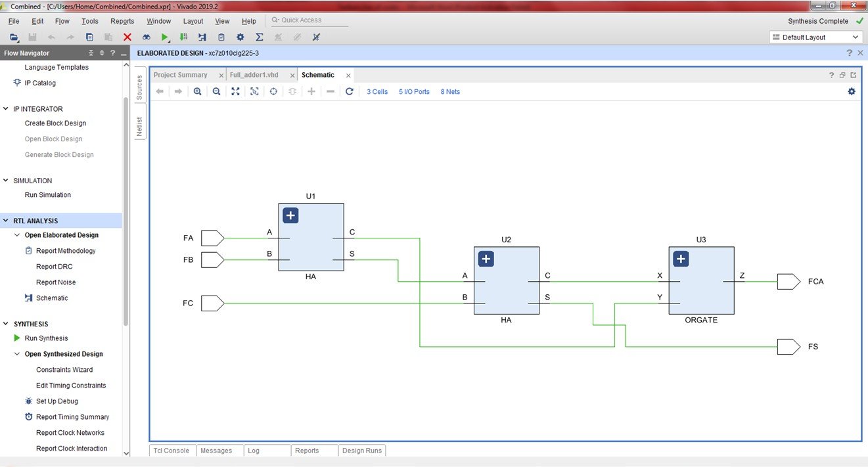868x467 pixels.
Task: Open the File menu
Action: [x=13, y=21]
